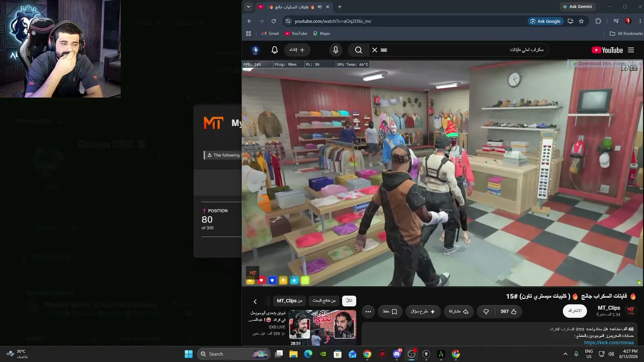Open the Maps bookmark
The height and width of the screenshot is (362, 644).
pos(321,34)
